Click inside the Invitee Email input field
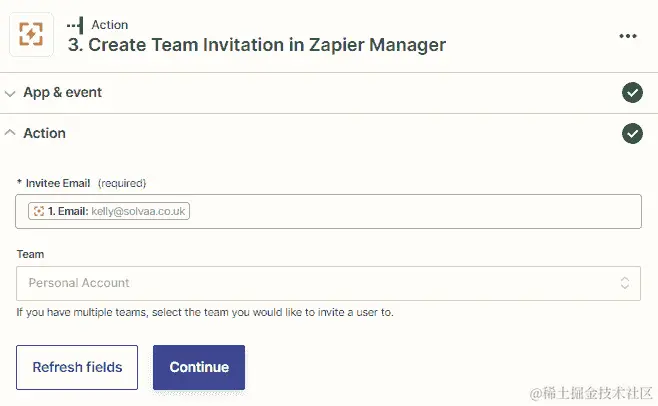The width and height of the screenshot is (658, 406). [x=410, y=211]
